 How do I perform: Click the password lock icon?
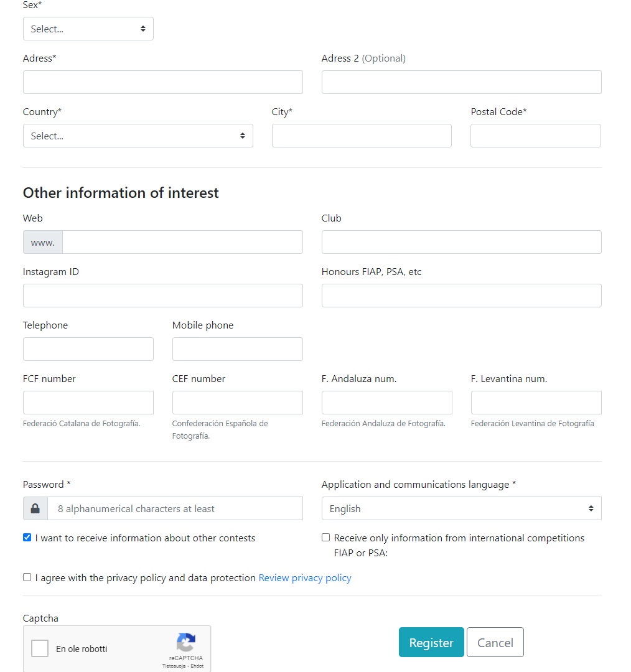point(35,508)
